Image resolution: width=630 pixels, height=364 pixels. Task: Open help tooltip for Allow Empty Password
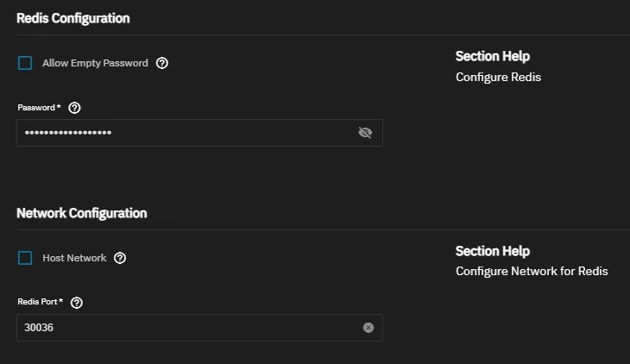tap(162, 63)
